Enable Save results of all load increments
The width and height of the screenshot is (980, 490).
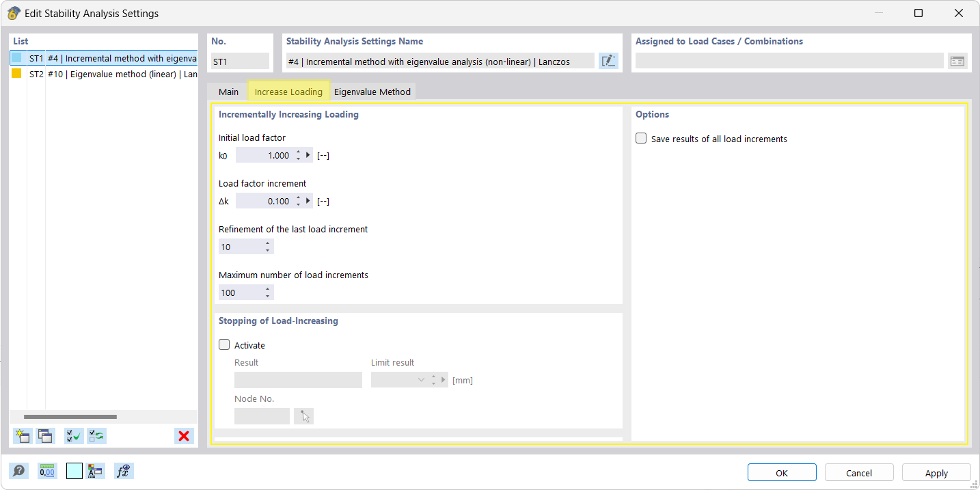[x=641, y=139]
